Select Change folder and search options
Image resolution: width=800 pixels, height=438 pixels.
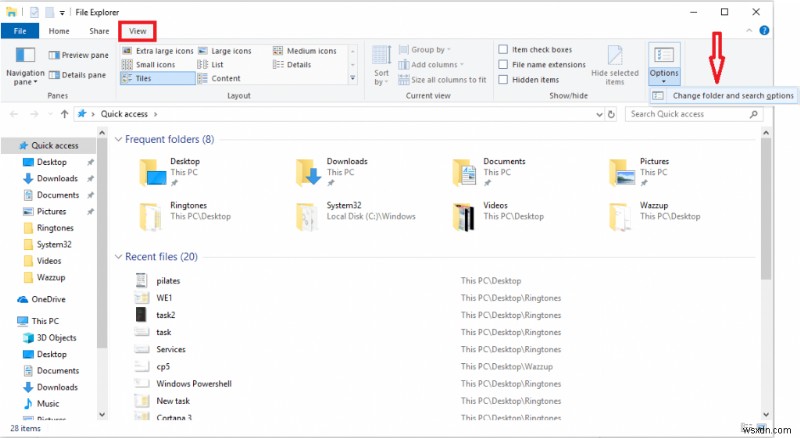click(x=723, y=96)
